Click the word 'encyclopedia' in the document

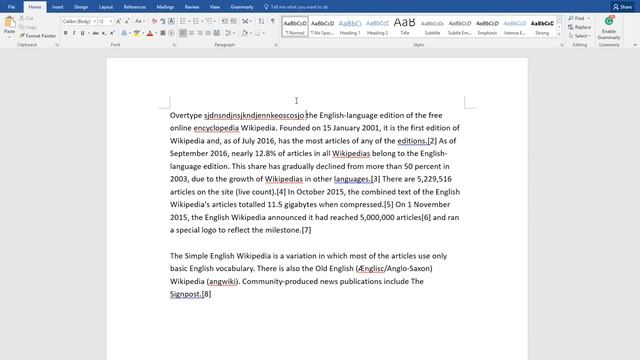216,128
